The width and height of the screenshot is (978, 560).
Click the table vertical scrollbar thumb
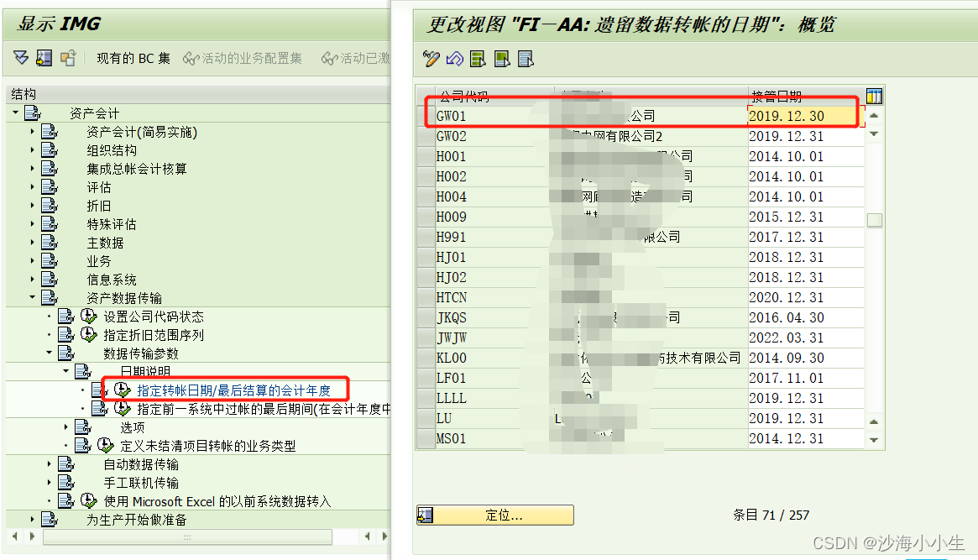click(875, 220)
